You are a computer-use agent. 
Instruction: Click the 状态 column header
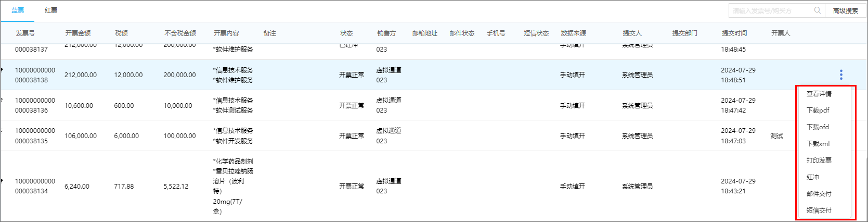tap(346, 33)
